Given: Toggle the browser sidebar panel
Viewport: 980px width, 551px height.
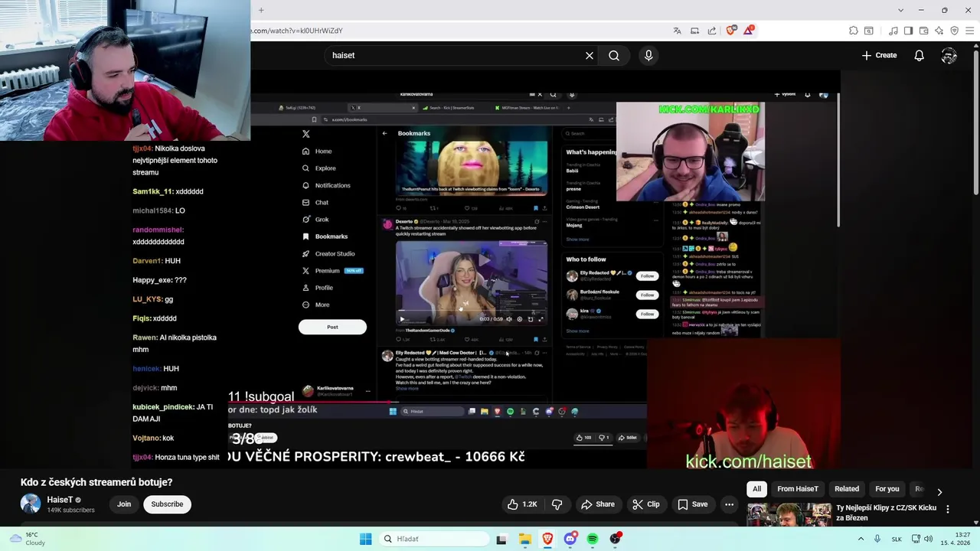Looking at the screenshot, I should click(x=908, y=31).
